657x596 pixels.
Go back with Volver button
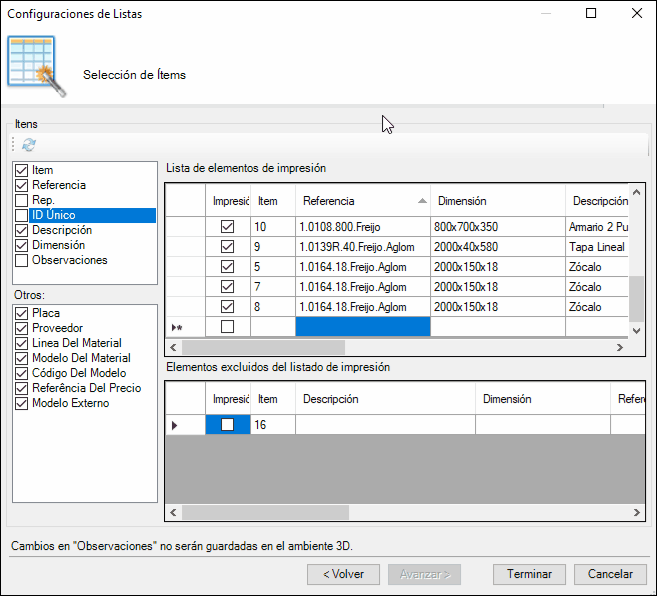click(344, 574)
